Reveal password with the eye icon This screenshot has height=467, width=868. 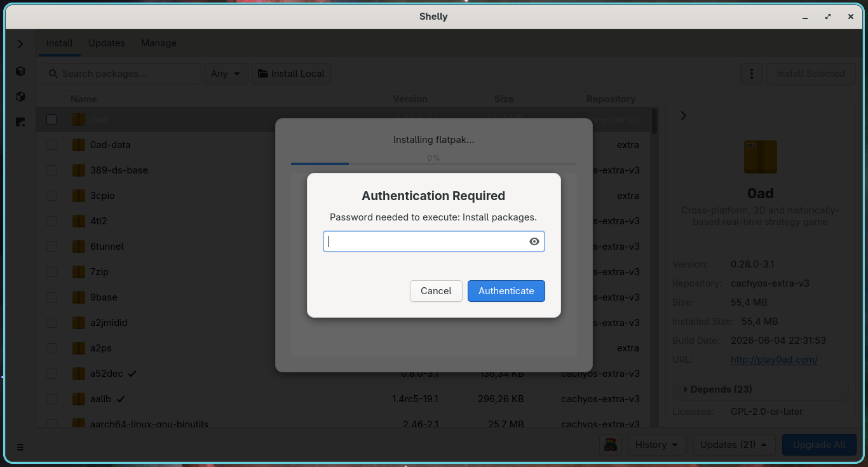coord(534,241)
